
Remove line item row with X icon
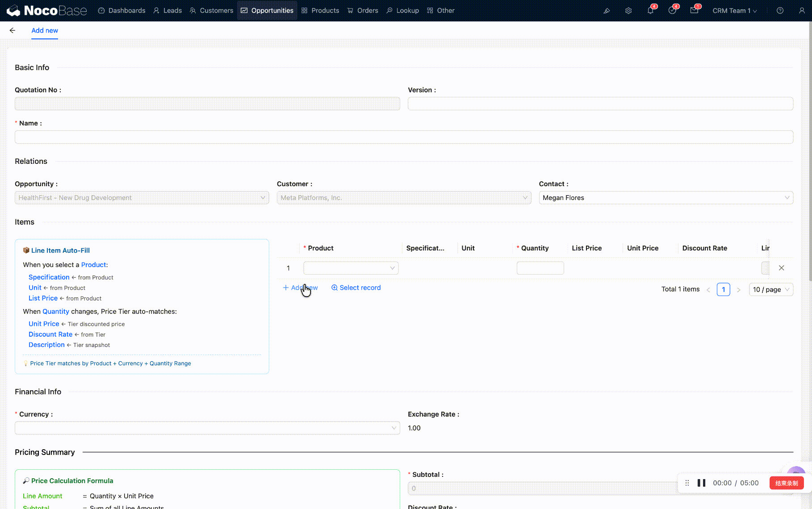[x=781, y=268]
